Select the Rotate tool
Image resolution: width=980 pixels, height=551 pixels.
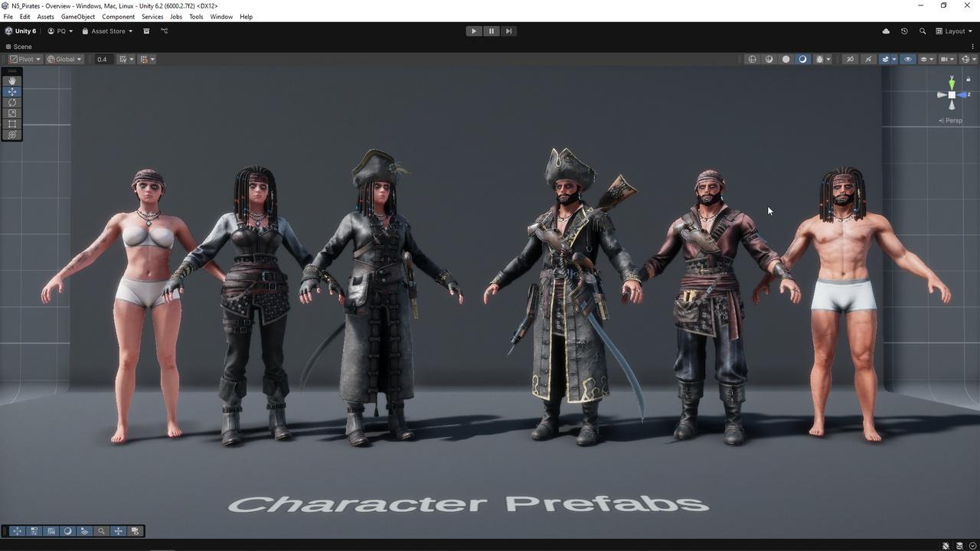pos(12,103)
